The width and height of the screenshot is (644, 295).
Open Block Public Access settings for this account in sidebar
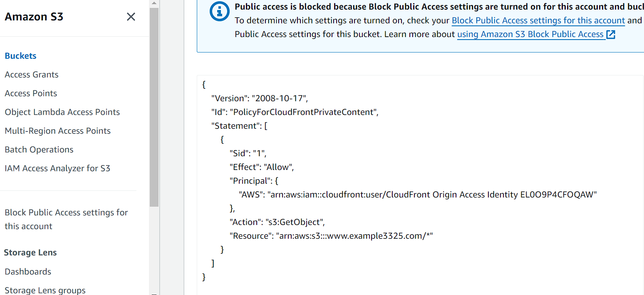tap(67, 219)
